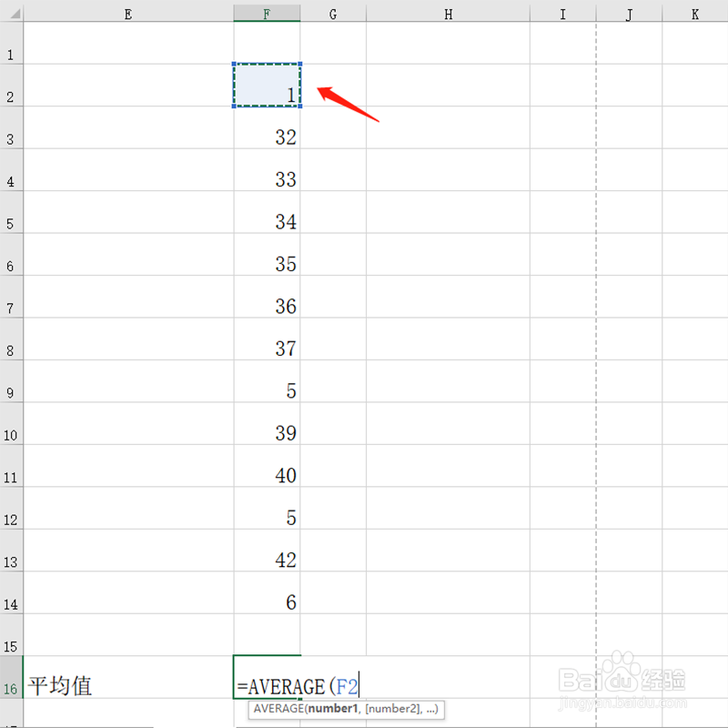
Task: Select row 14 header
Action: click(x=11, y=592)
